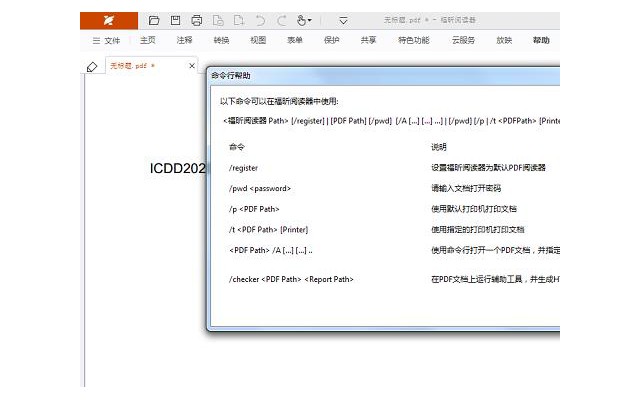Click the /p <PDF Path> command entry
The image size is (640, 400).
point(254,209)
